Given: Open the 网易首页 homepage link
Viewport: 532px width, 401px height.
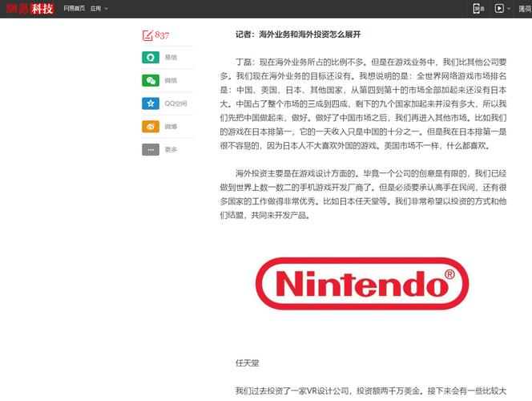Looking at the screenshot, I should [74, 9].
